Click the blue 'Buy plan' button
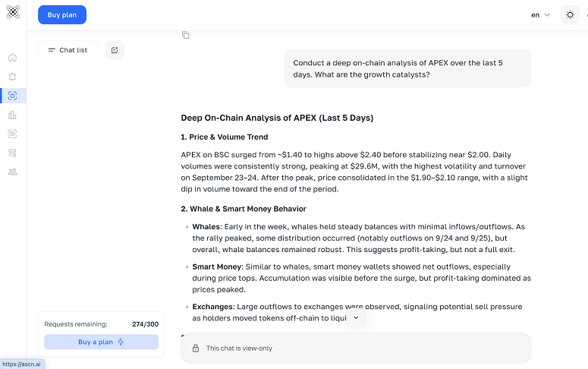Image resolution: width=588 pixels, height=369 pixels. tap(62, 14)
